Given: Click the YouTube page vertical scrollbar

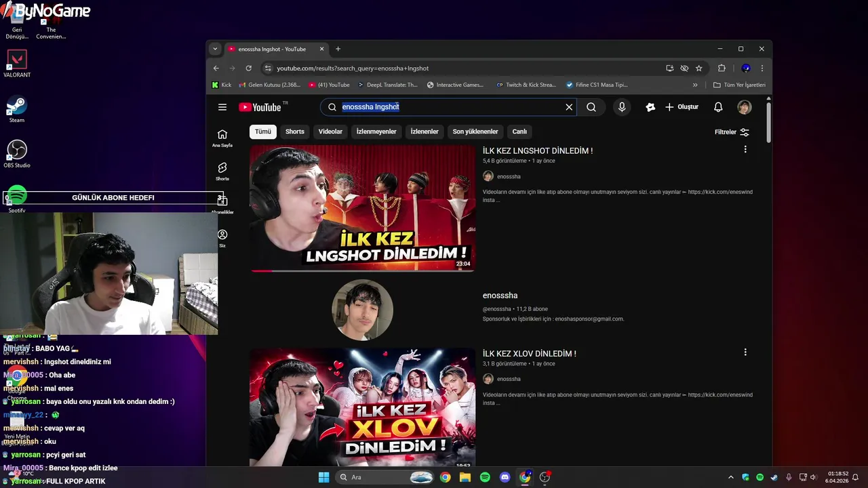Looking at the screenshot, I should (x=768, y=122).
